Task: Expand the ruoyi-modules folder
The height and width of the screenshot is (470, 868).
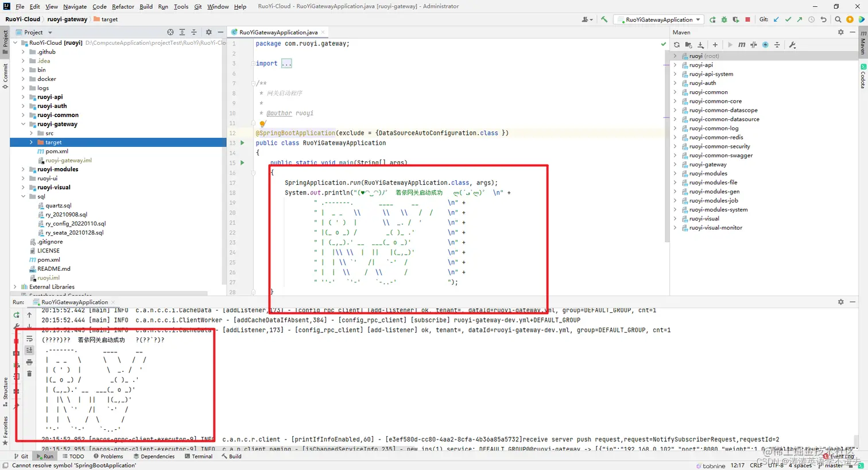Action: pyautogui.click(x=23, y=169)
